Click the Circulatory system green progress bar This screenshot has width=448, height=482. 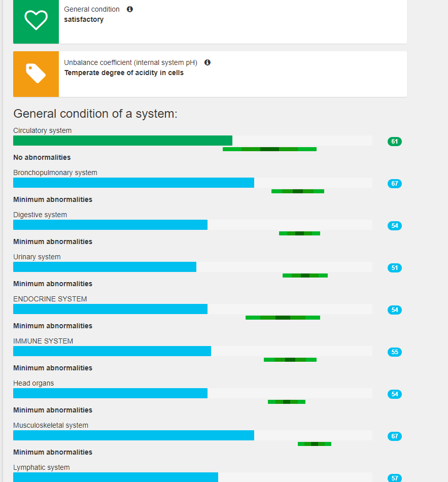pos(123,141)
